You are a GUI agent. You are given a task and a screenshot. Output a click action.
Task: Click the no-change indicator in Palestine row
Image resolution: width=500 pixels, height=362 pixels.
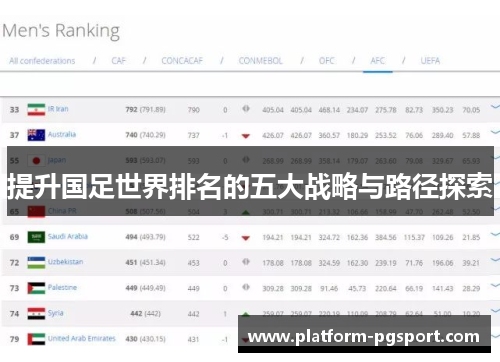(246, 287)
